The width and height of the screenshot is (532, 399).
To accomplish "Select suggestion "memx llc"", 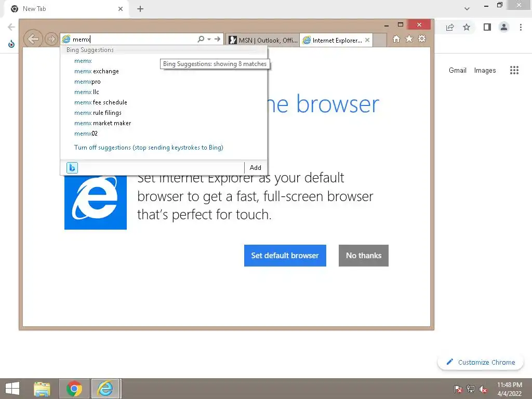I will tap(164, 92).
